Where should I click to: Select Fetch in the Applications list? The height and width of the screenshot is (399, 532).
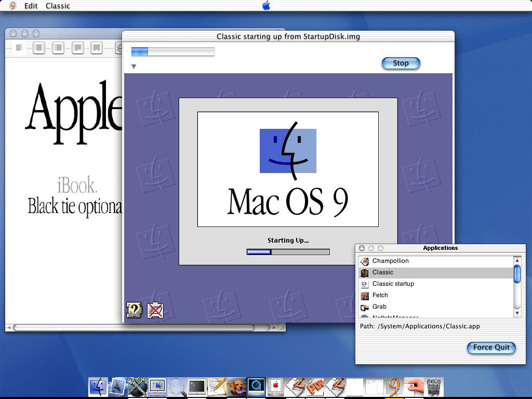coord(436,295)
